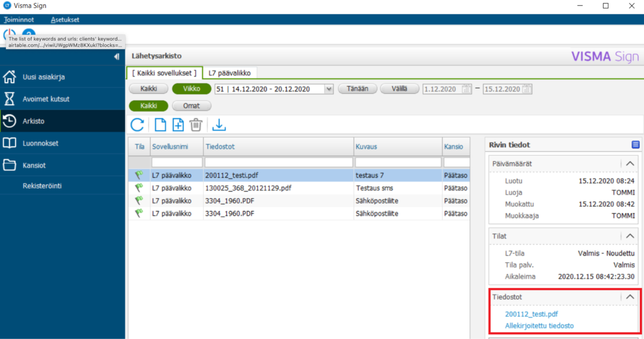Open the calendar picker for 1.12.2020
This screenshot has height=339, width=644.
(466, 89)
